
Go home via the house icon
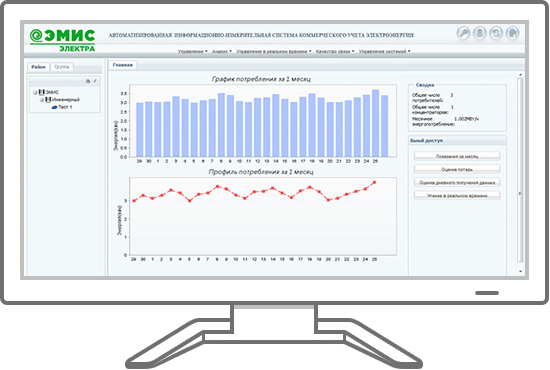point(512,33)
